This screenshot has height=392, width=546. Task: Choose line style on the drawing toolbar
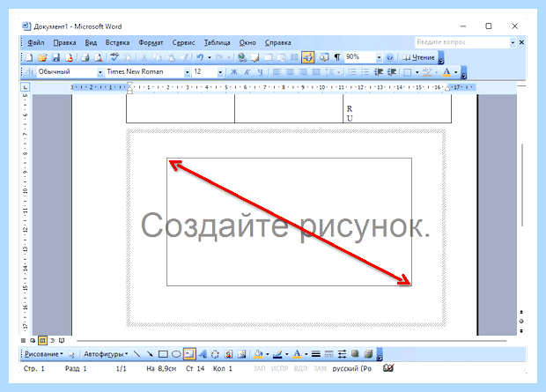pos(316,354)
